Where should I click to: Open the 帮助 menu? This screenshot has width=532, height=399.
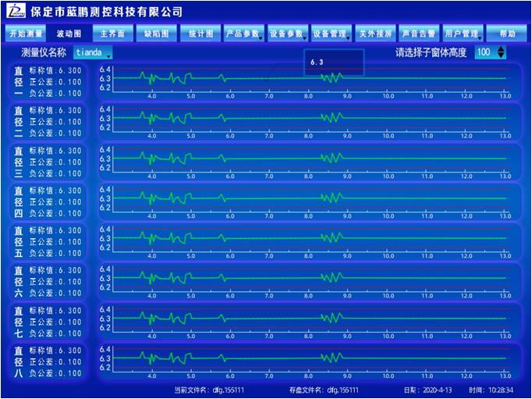507,34
